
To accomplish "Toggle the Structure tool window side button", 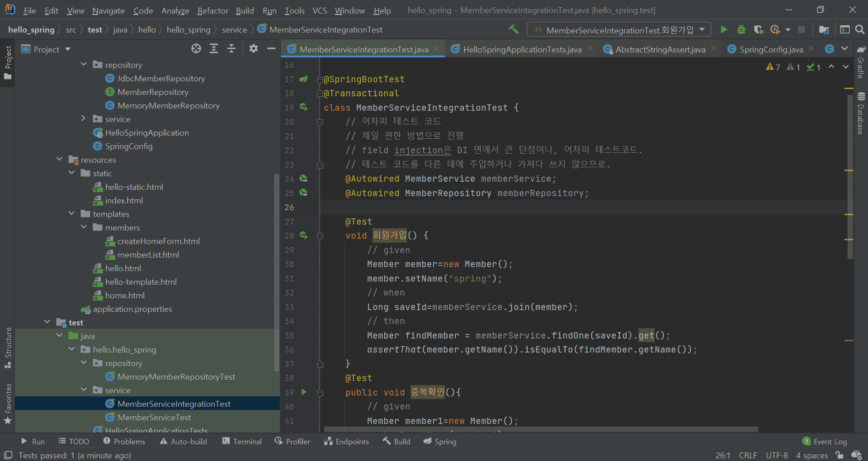I will point(7,348).
